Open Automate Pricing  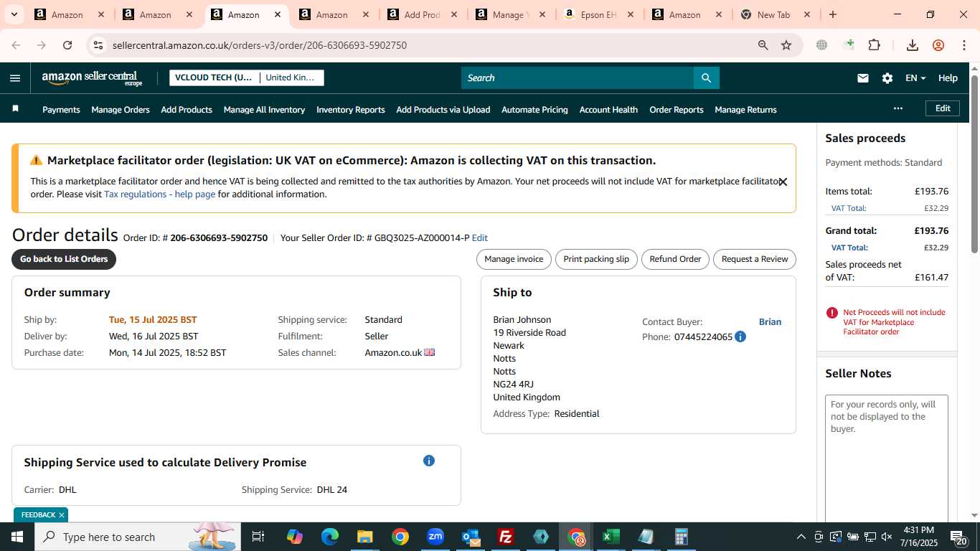click(x=534, y=110)
